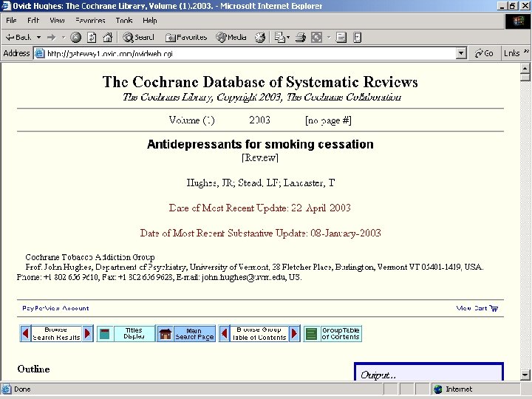Open dropdown arrow beside the icon after Print
532x399 pixels.
click(328, 38)
